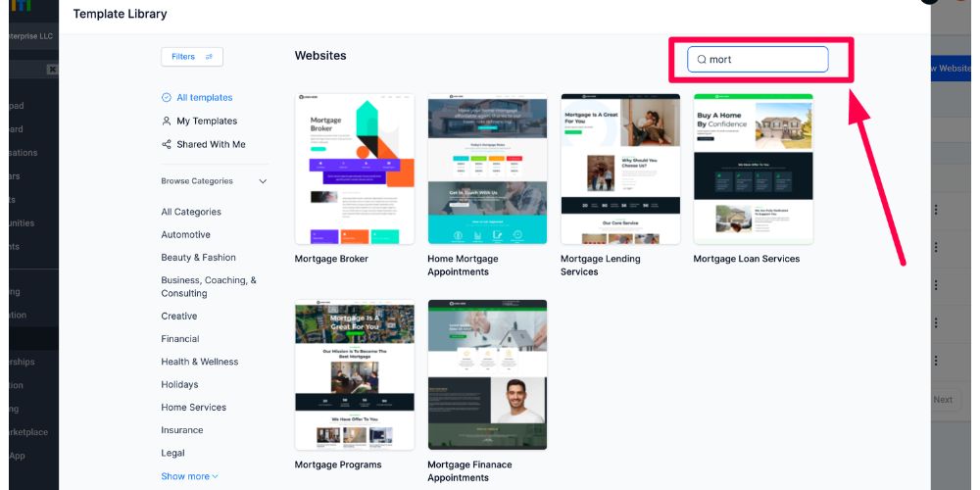Open the Mortgage Broker template thumbnail
The height and width of the screenshot is (490, 980).
point(355,169)
